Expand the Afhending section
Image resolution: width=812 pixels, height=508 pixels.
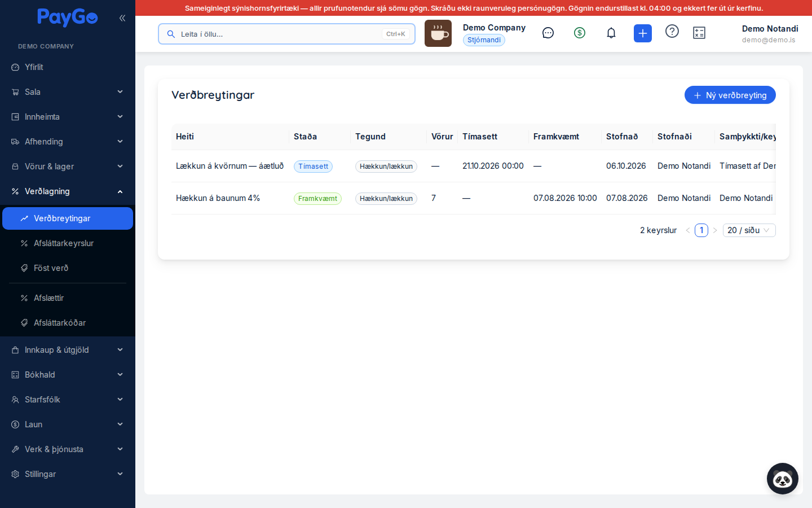(x=68, y=142)
